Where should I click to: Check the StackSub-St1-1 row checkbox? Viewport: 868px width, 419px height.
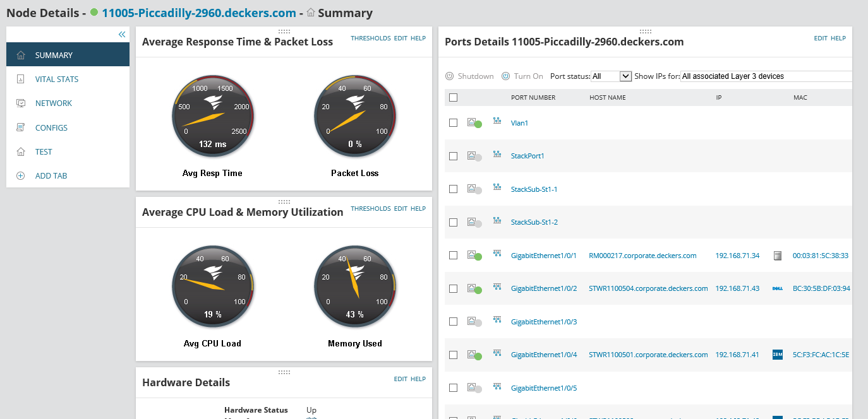click(453, 189)
